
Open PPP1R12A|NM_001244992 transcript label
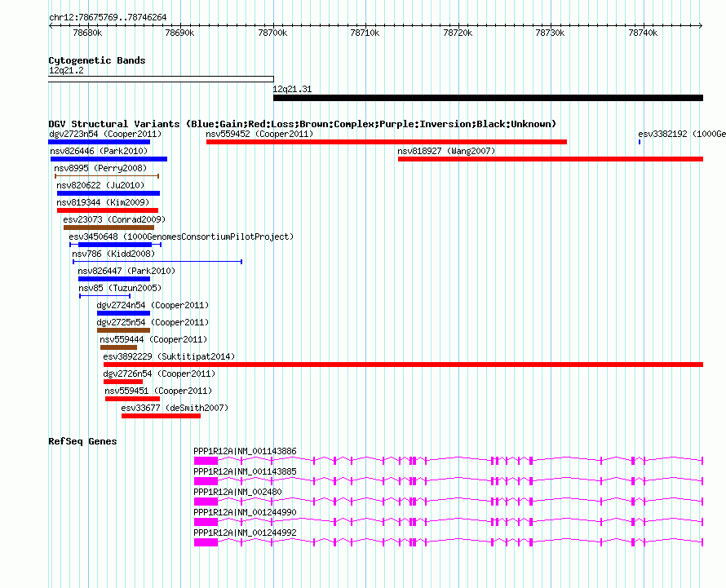[245, 533]
